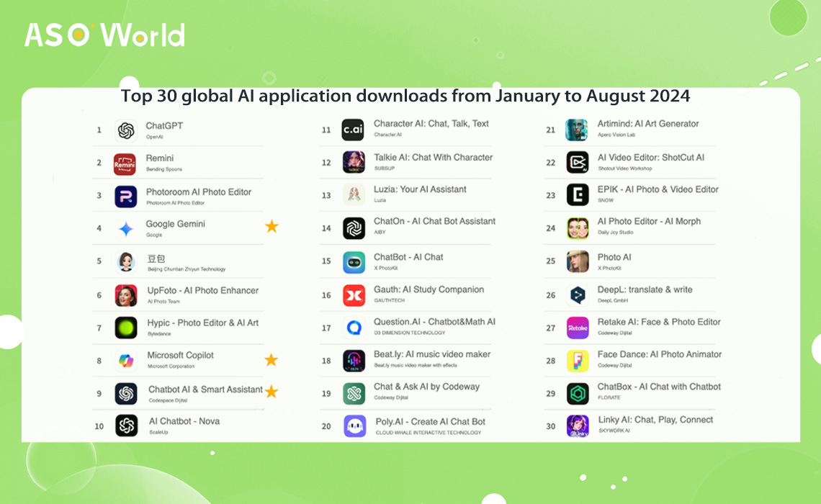Select 'Retake AI: Face & Photo Editor' text
821x504 pixels.
[659, 322]
